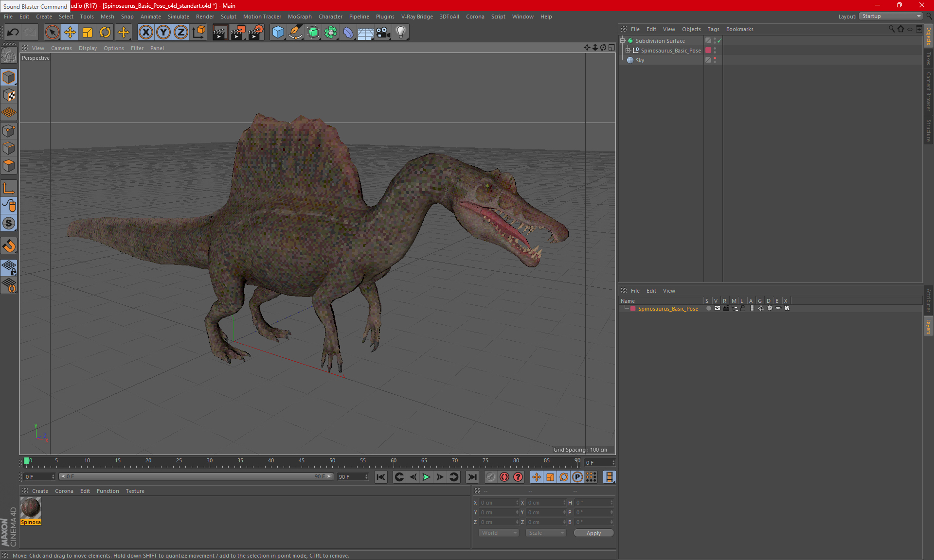
Task: Activate the Move tool in top toolbar
Action: 70,33
